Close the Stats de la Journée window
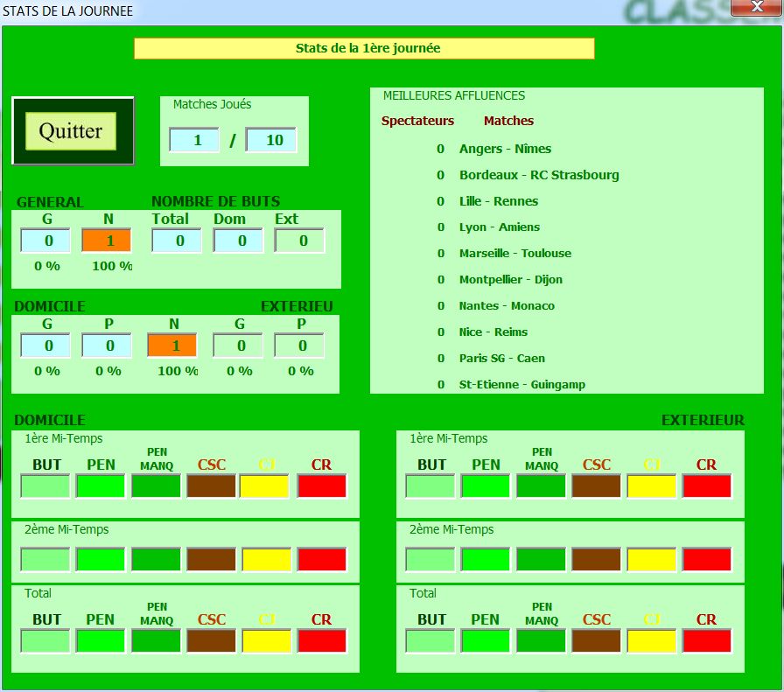Screen dimensions: 784x692 click(757, 9)
